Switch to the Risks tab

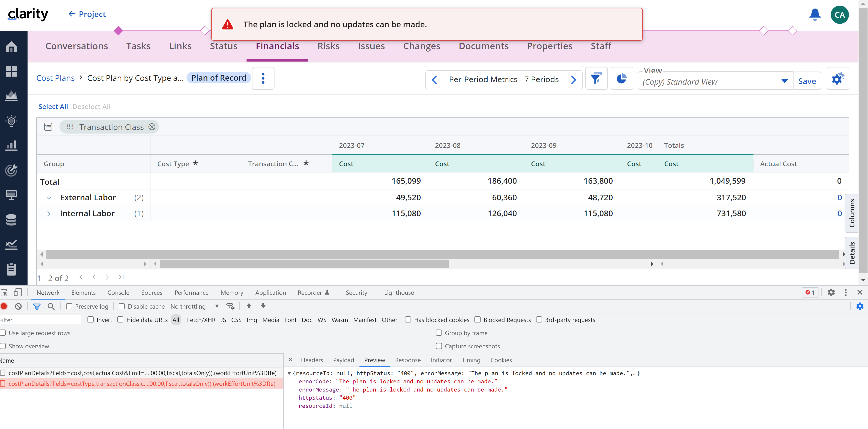[328, 46]
